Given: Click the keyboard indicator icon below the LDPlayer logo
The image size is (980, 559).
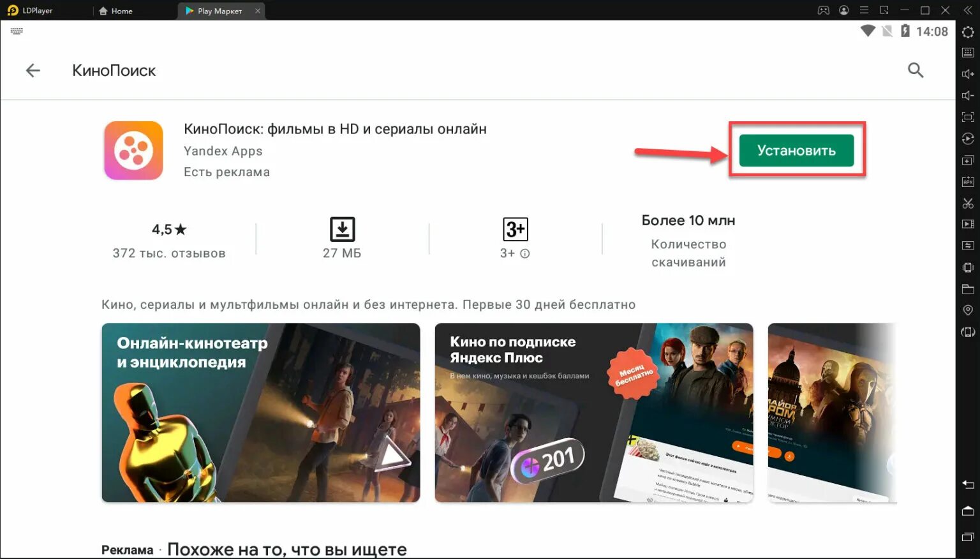Looking at the screenshot, I should pyautogui.click(x=17, y=31).
